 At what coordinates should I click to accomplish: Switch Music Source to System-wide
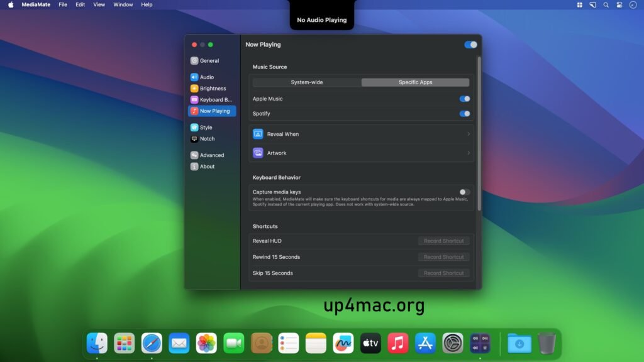(306, 82)
